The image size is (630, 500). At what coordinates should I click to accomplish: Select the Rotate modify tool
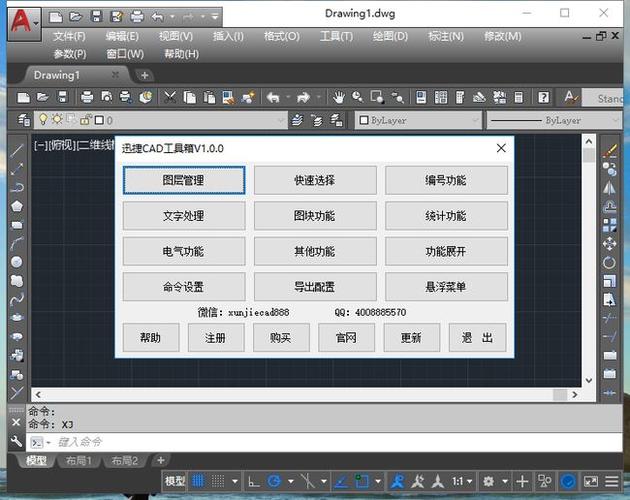pyautogui.click(x=610, y=262)
